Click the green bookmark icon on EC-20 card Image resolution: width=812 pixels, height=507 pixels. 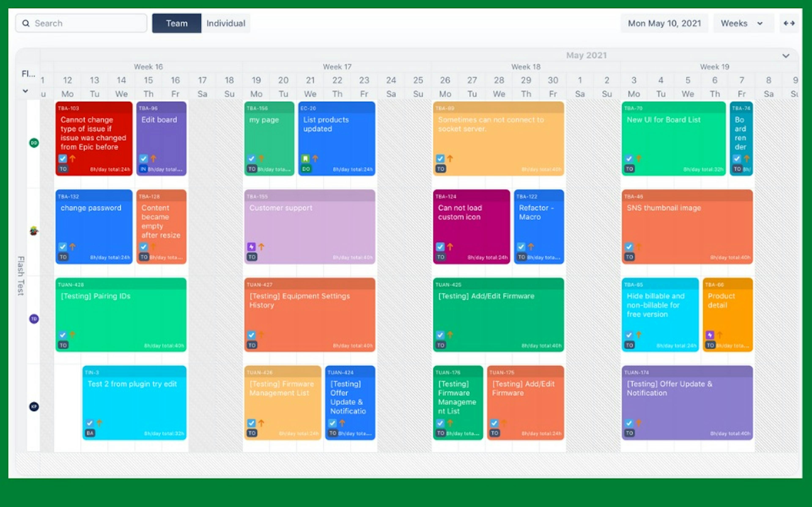[x=306, y=159]
